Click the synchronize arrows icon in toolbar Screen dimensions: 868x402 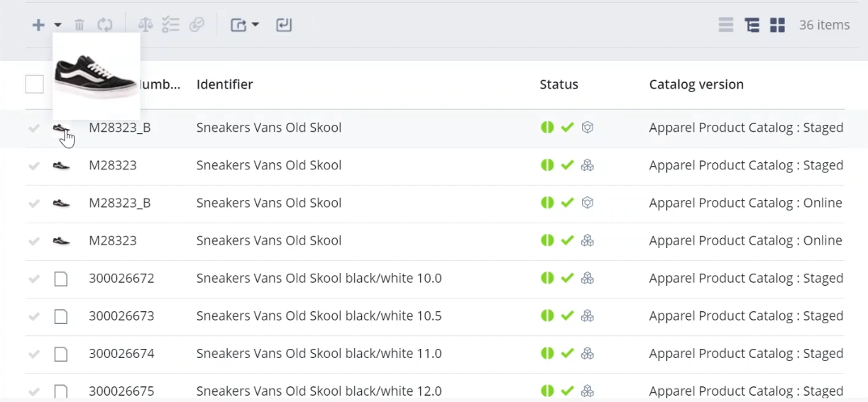tap(105, 25)
